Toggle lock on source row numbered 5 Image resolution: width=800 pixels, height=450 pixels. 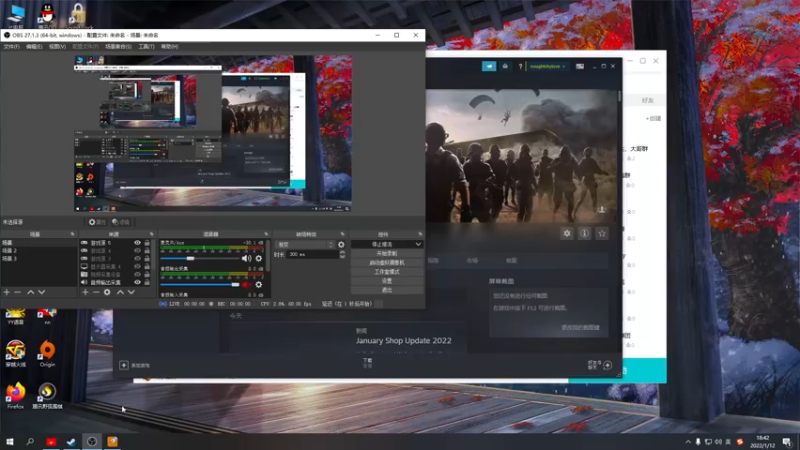tap(147, 243)
